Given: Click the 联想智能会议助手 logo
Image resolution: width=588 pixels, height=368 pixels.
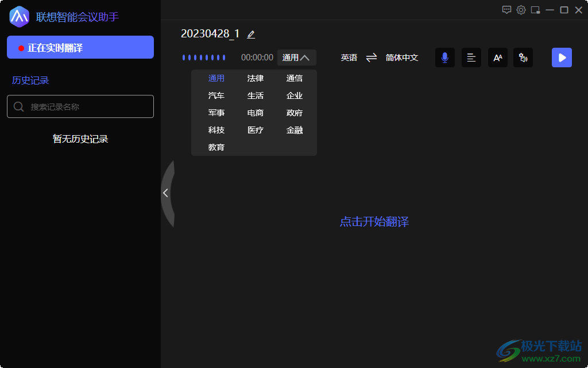Looking at the screenshot, I should [x=19, y=17].
